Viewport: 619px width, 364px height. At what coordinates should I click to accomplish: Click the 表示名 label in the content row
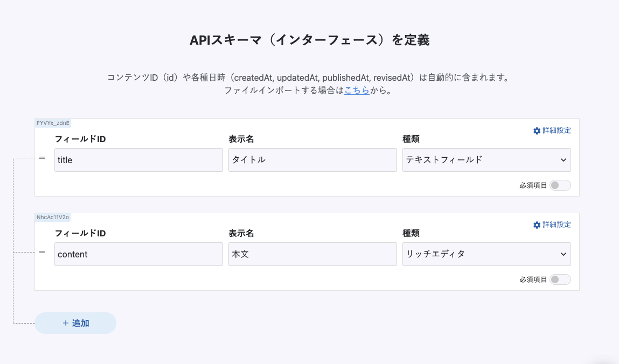point(241,233)
